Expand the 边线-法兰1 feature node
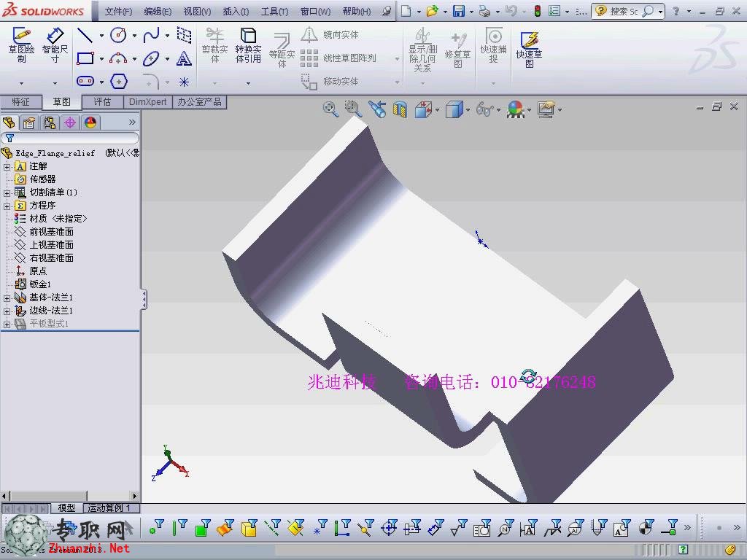 7,311
